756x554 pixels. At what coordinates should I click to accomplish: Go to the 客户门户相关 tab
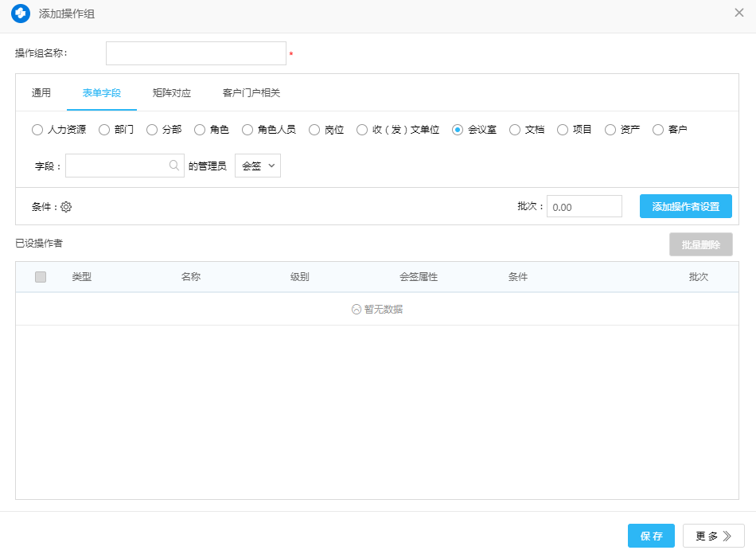(x=251, y=93)
